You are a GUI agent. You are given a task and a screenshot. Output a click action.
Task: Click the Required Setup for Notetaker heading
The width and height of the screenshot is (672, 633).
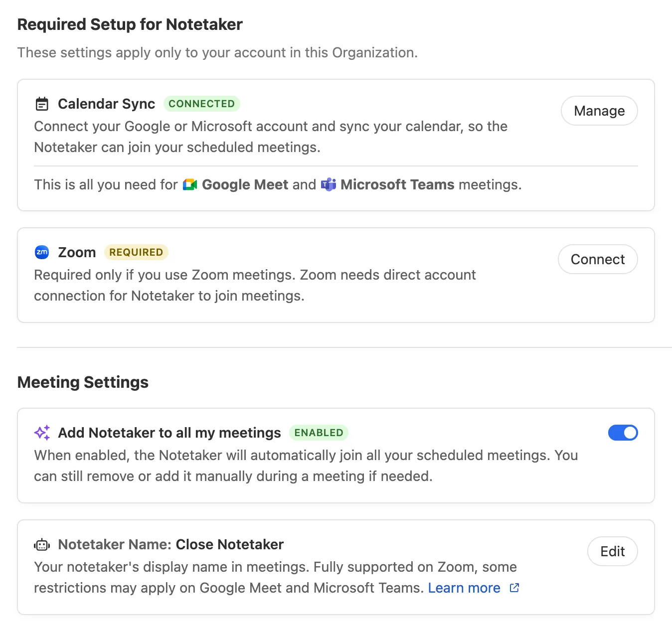click(x=130, y=24)
